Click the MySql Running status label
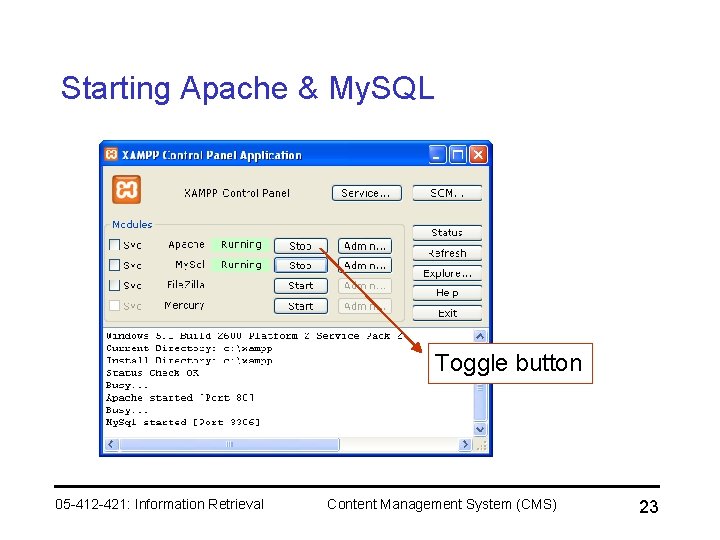 click(x=241, y=264)
